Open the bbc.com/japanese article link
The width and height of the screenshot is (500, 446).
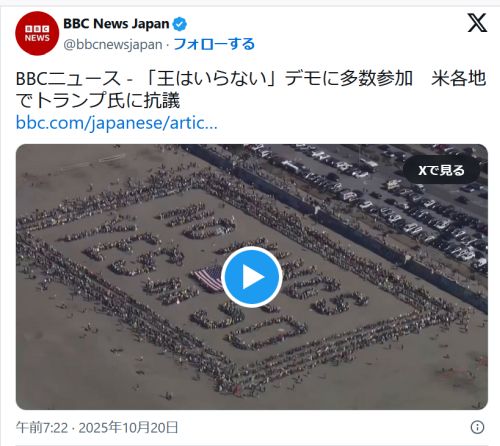[117, 123]
